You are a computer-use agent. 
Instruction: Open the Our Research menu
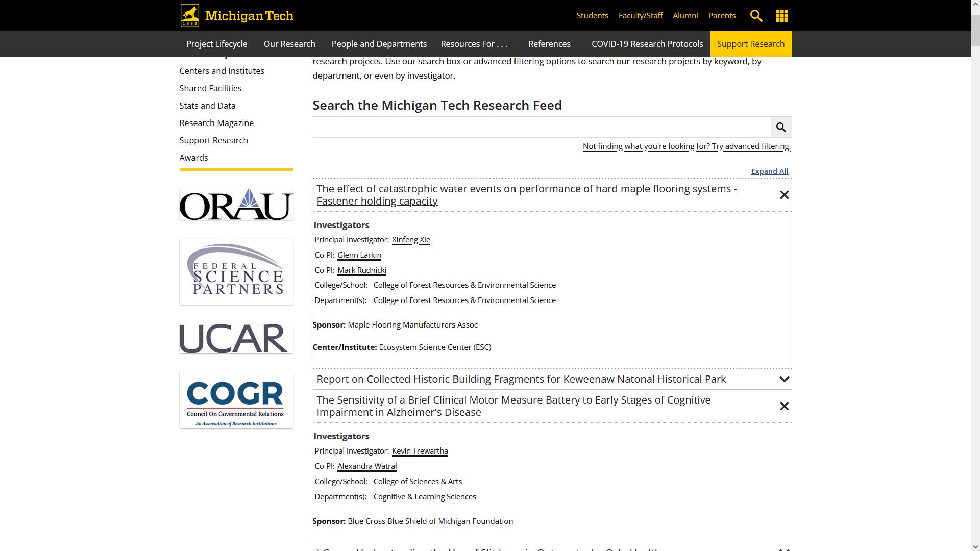(289, 44)
